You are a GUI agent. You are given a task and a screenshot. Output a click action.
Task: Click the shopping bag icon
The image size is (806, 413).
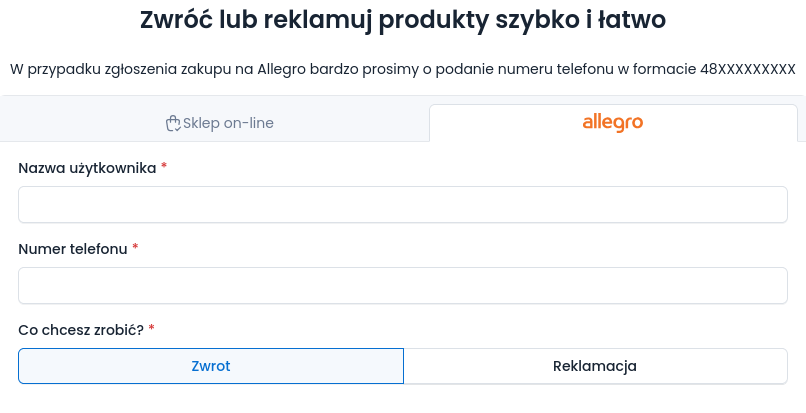pyautogui.click(x=173, y=123)
